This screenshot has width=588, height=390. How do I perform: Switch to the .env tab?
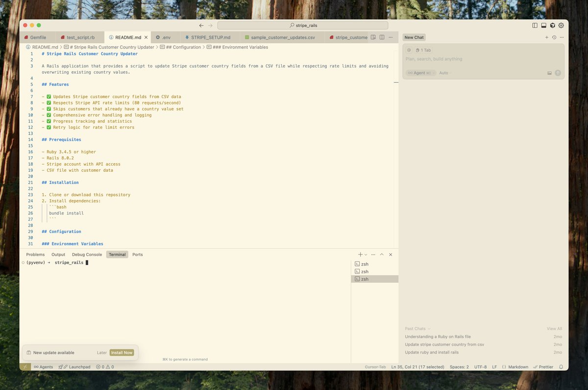coord(166,37)
